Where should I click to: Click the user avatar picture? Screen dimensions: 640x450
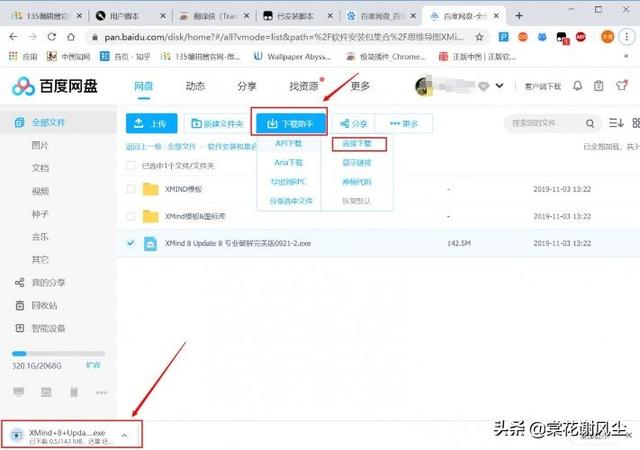(423, 86)
